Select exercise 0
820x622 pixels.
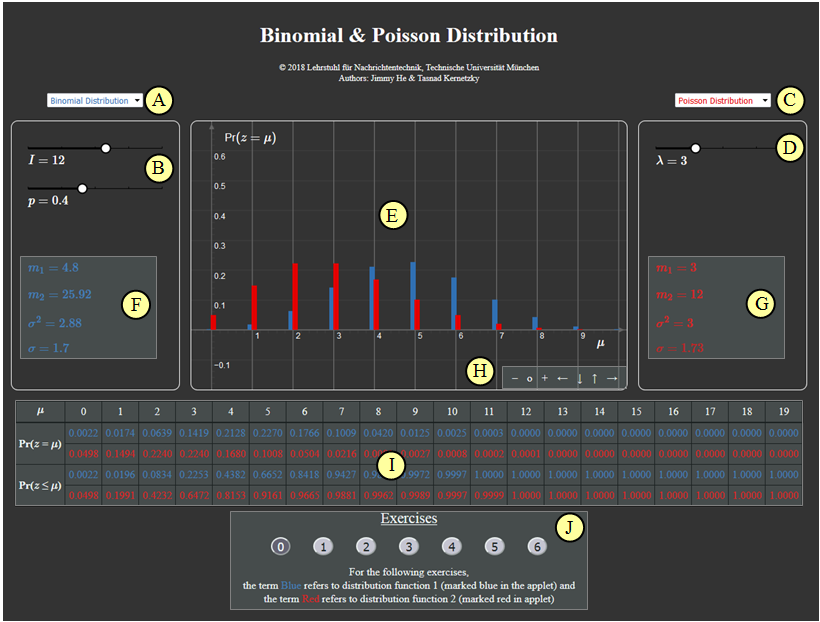point(281,546)
